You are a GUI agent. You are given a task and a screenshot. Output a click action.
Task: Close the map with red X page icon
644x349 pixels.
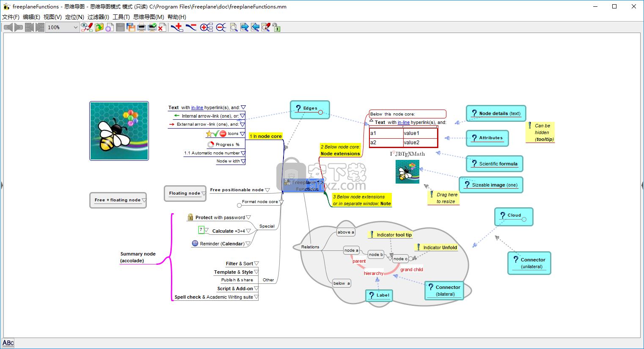coord(162,27)
